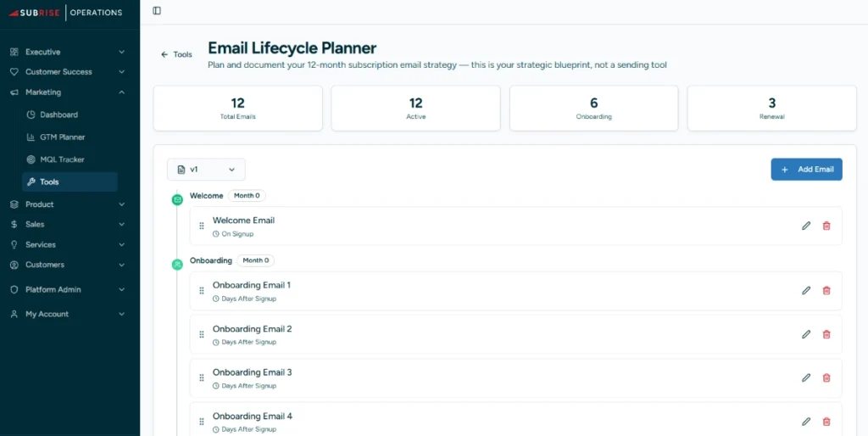
Task: Click the Onboarding count stat card
Action: (594, 108)
